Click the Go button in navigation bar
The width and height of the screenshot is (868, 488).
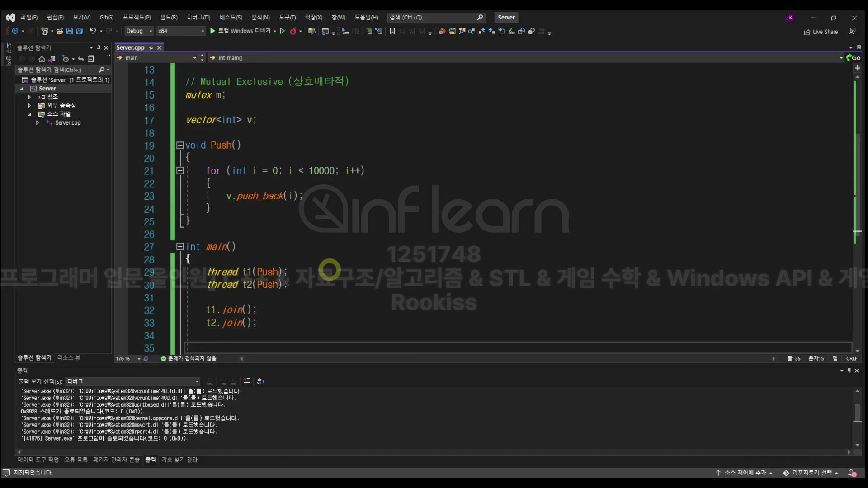854,58
